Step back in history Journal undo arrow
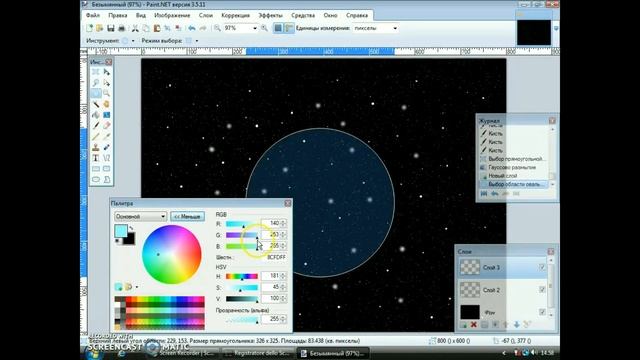The image size is (640, 360). click(x=495, y=194)
